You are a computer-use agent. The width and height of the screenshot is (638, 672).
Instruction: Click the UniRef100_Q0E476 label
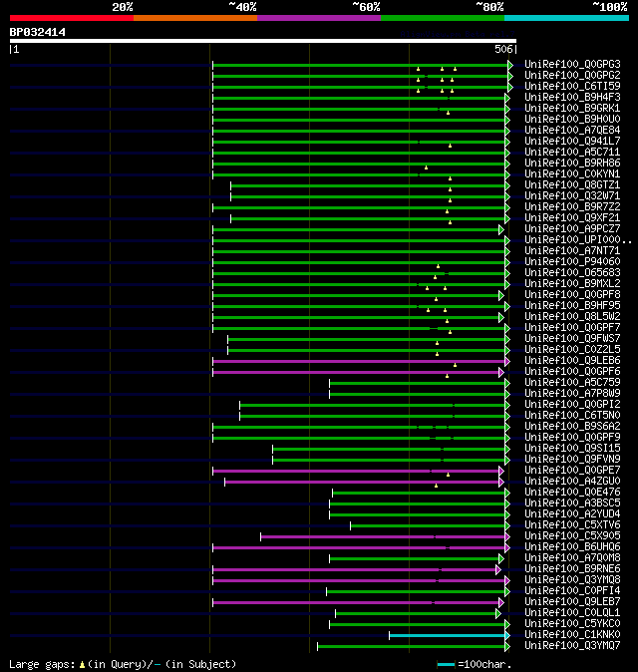[x=572, y=493]
